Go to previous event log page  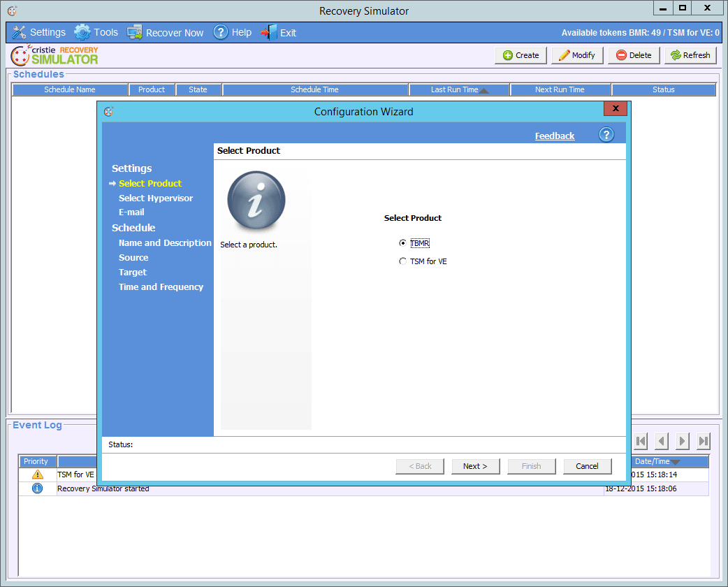click(662, 441)
